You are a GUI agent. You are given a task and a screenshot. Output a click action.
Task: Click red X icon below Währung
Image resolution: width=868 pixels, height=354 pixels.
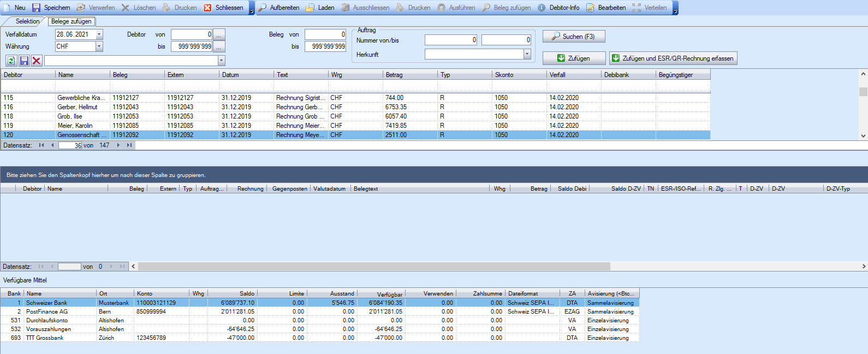point(37,61)
